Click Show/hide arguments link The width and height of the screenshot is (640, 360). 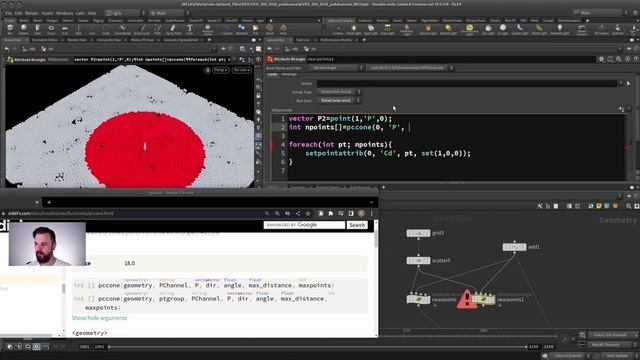[x=99, y=318]
